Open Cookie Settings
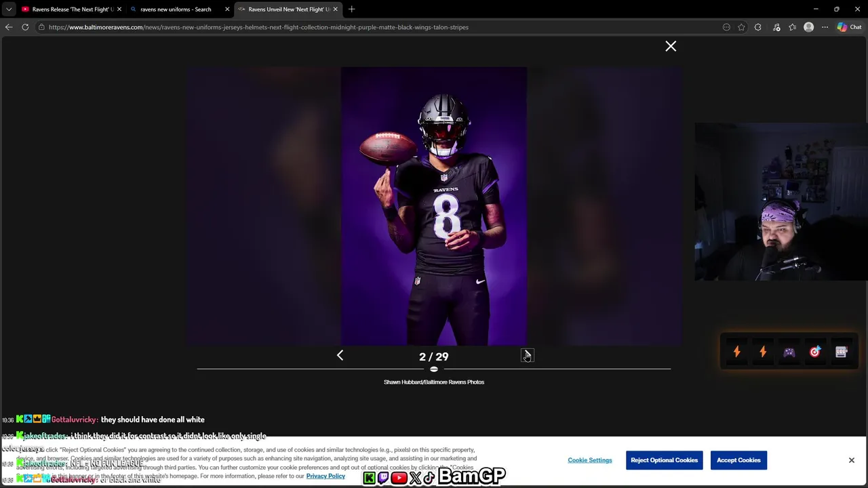The height and width of the screenshot is (488, 868). tap(590, 460)
